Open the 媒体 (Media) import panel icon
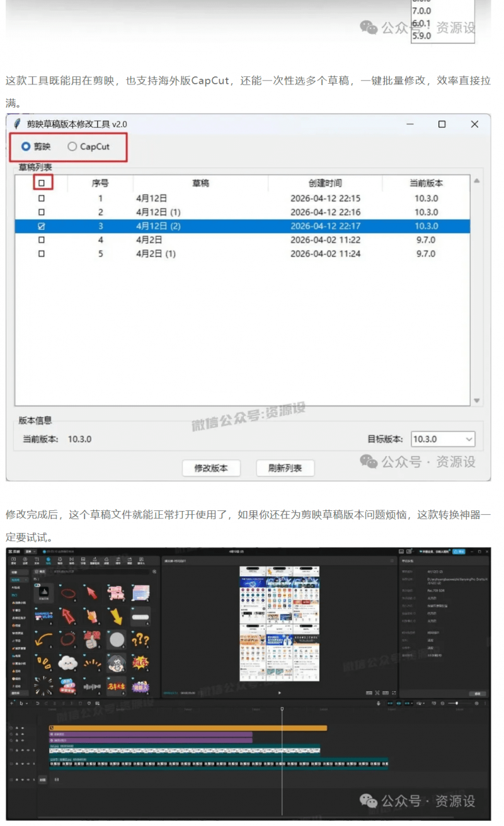Viewport: 504px width, 826px height. [13, 560]
